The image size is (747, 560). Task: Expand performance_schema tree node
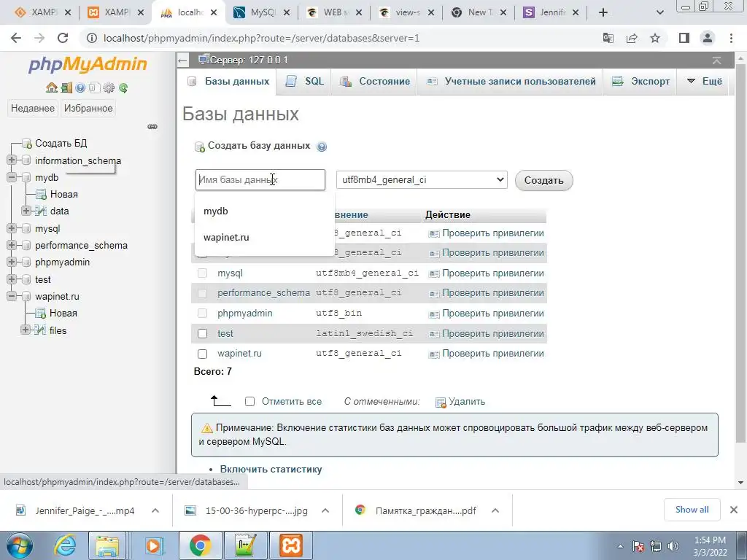coord(12,245)
